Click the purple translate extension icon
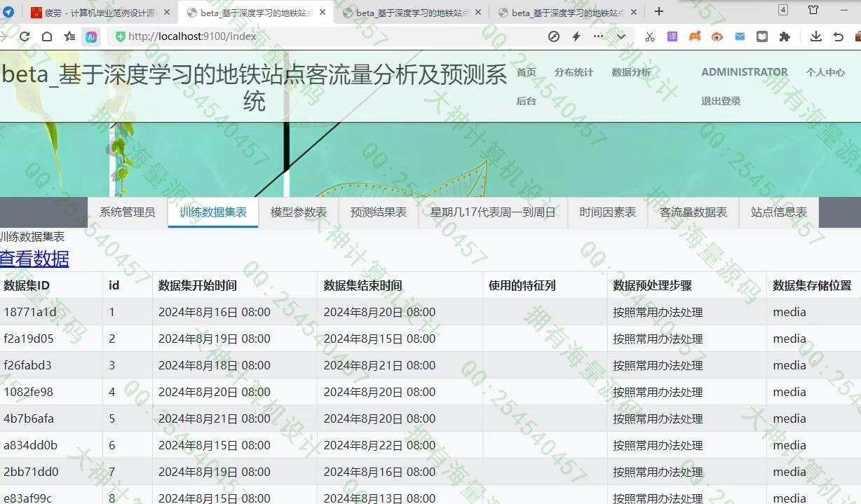 tap(672, 36)
